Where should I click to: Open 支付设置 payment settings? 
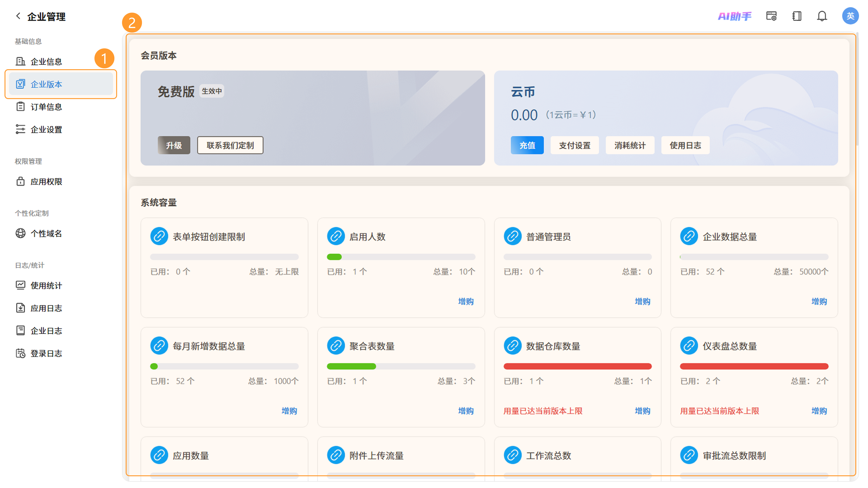pyautogui.click(x=575, y=145)
